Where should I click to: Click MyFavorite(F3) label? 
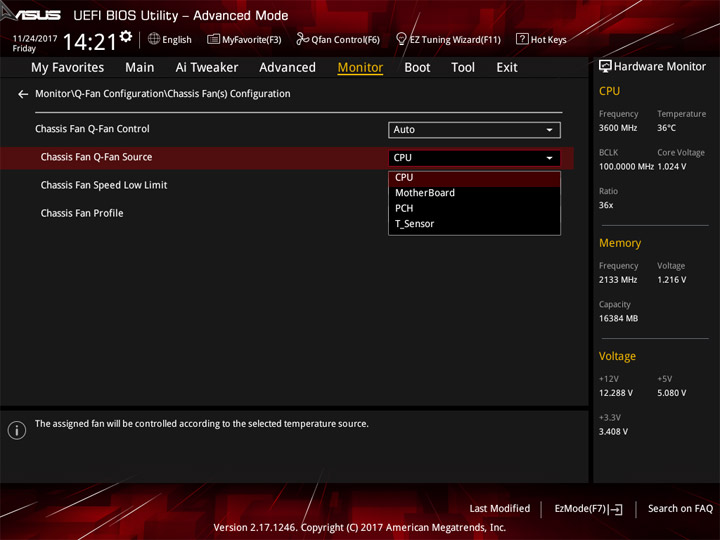tap(252, 40)
